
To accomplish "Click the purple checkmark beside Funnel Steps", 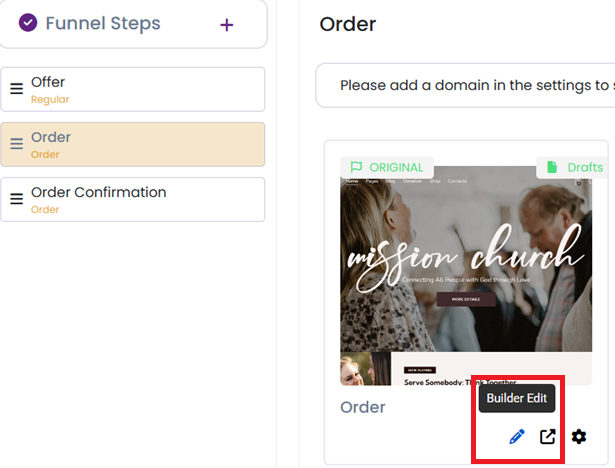I will [28, 23].
